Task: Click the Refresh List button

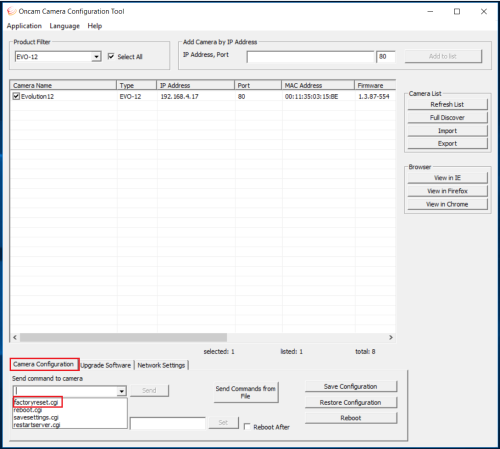Action: tap(447, 104)
